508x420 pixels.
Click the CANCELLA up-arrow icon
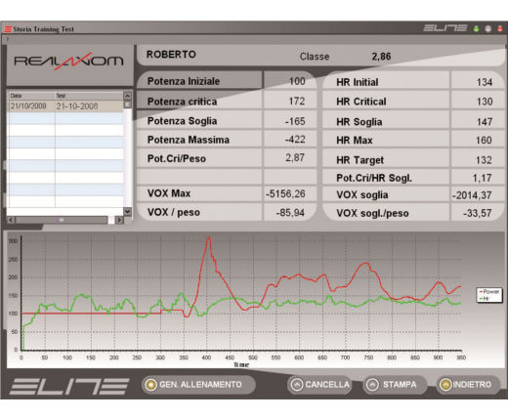(x=297, y=385)
